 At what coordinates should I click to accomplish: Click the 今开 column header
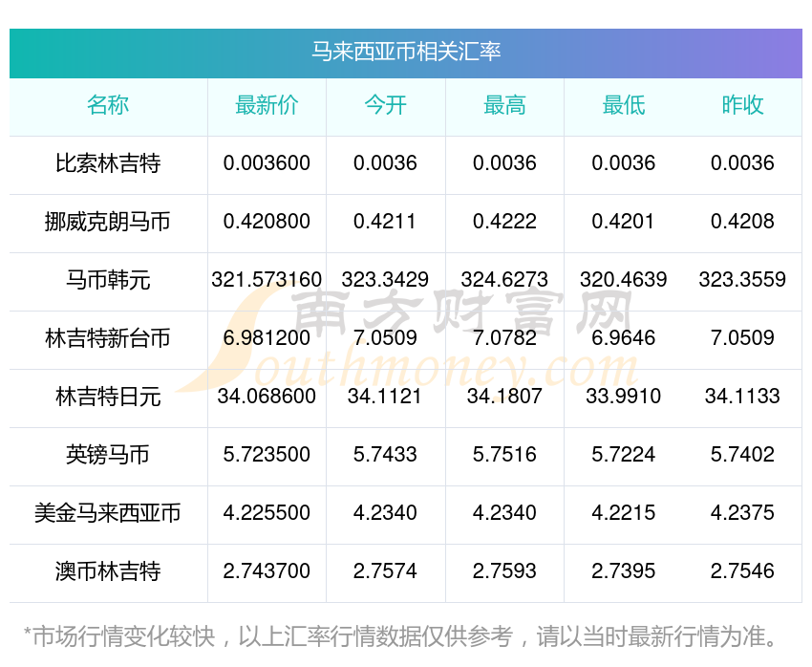coord(385,105)
